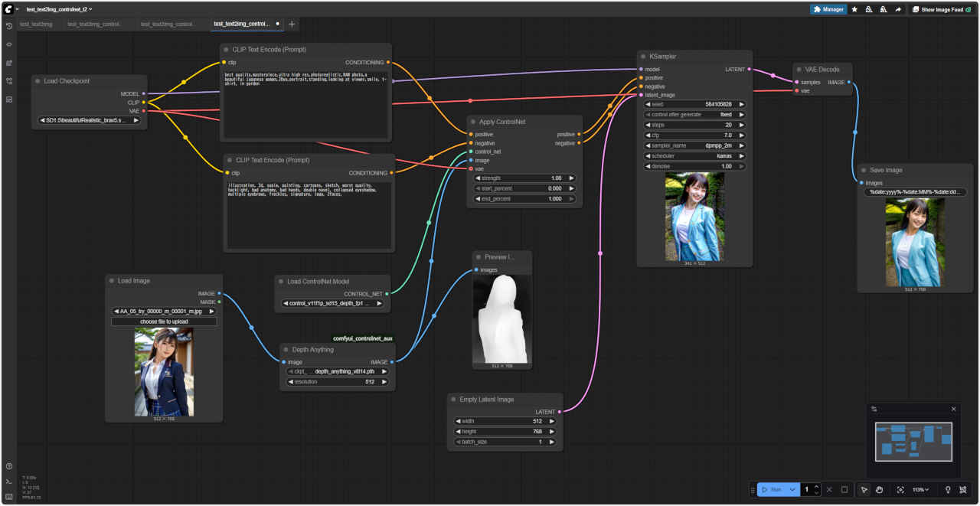Click the share arrow icon in the top bar
The height and width of the screenshot is (506, 980).
(897, 9)
